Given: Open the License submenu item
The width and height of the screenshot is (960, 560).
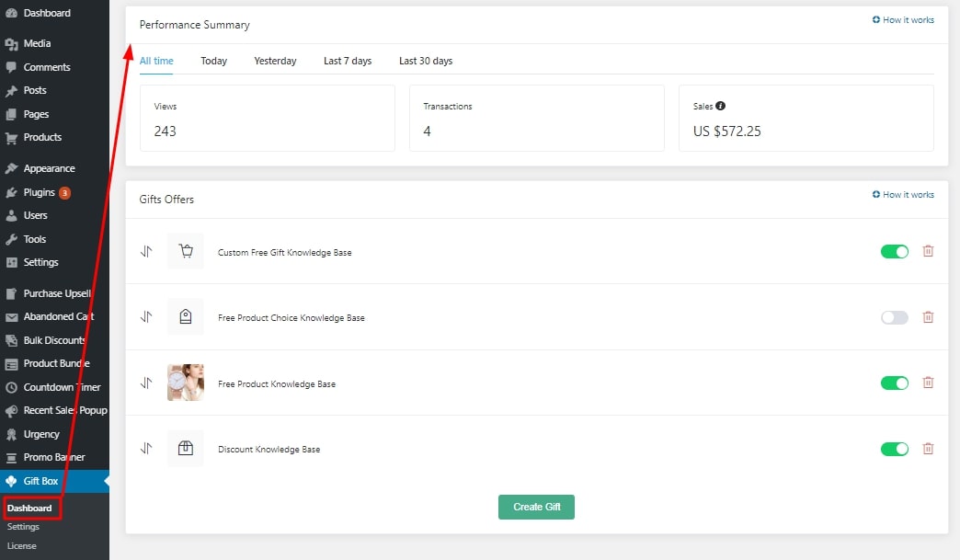Looking at the screenshot, I should 23,546.
